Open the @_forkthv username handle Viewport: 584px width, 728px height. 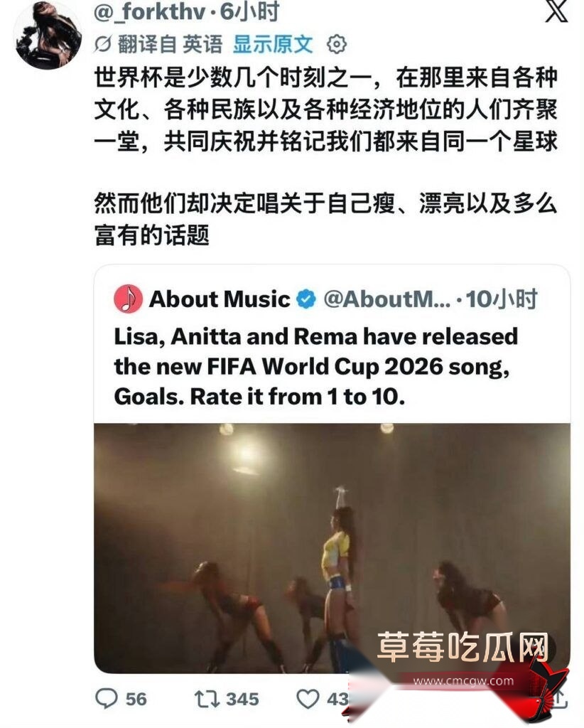[150, 11]
